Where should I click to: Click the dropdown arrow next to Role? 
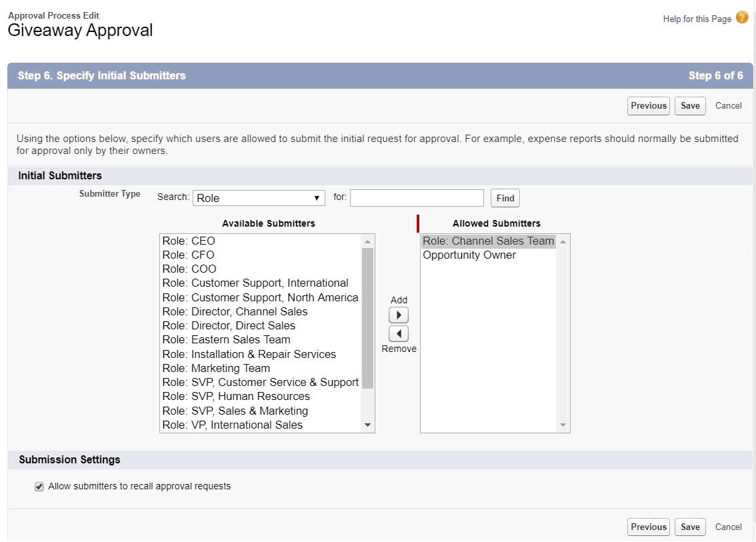click(316, 197)
